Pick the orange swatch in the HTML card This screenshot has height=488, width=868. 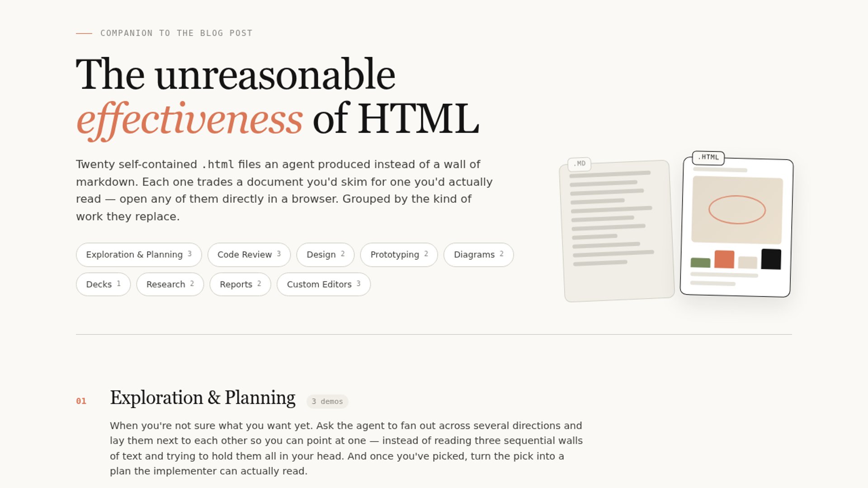coord(724,259)
